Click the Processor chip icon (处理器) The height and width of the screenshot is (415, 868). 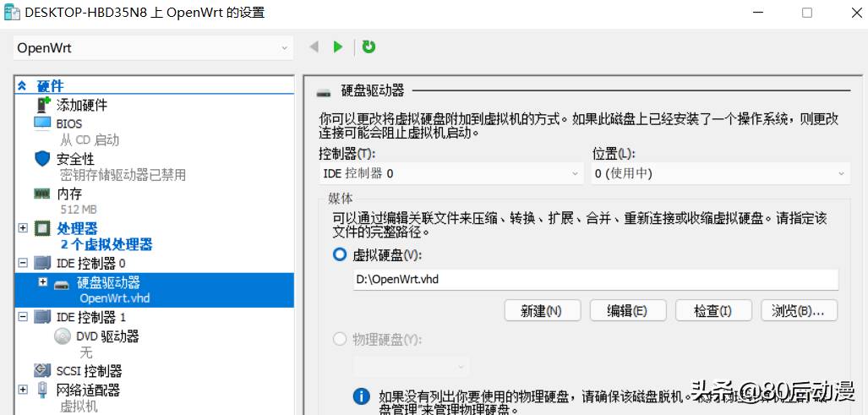click(x=42, y=228)
